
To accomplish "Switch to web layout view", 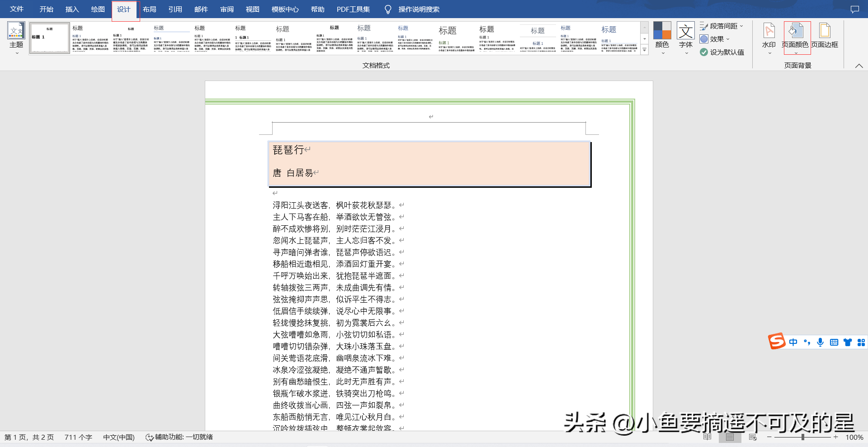I will 753,437.
